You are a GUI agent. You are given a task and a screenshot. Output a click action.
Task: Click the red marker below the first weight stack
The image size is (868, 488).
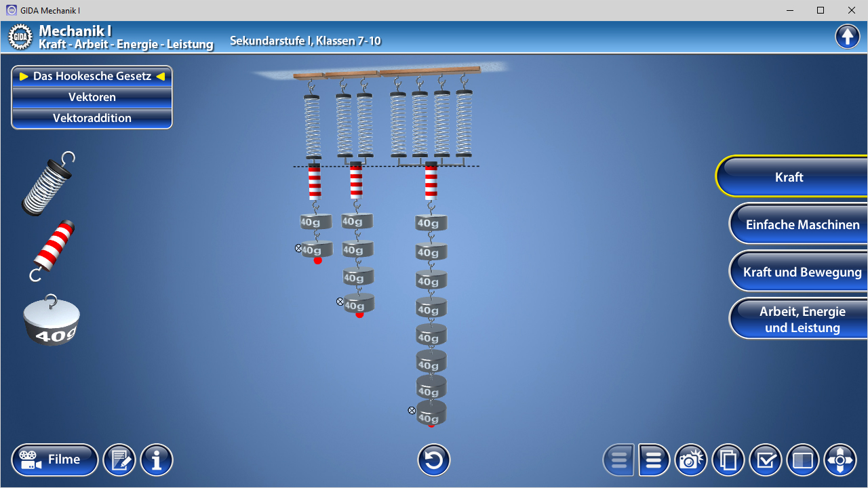coord(317,260)
